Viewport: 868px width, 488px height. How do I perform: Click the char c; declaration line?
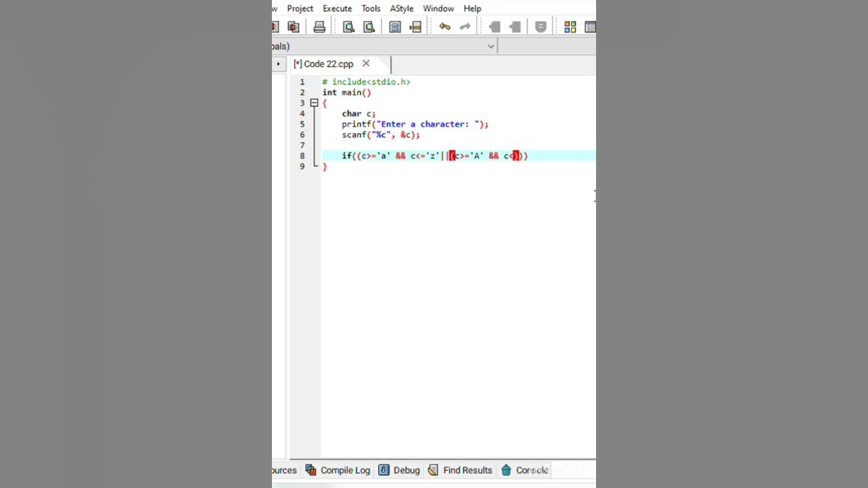359,114
